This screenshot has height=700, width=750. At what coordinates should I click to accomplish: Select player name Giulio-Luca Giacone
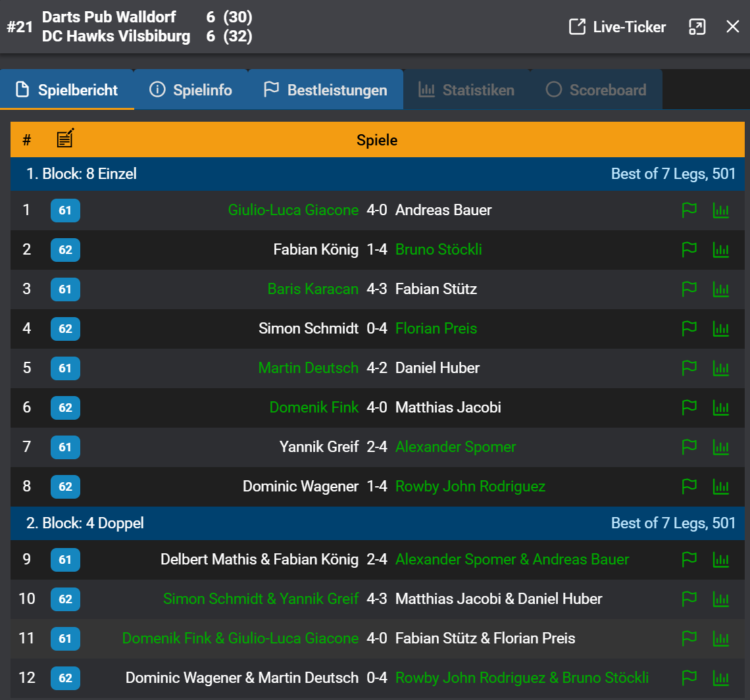tap(293, 211)
